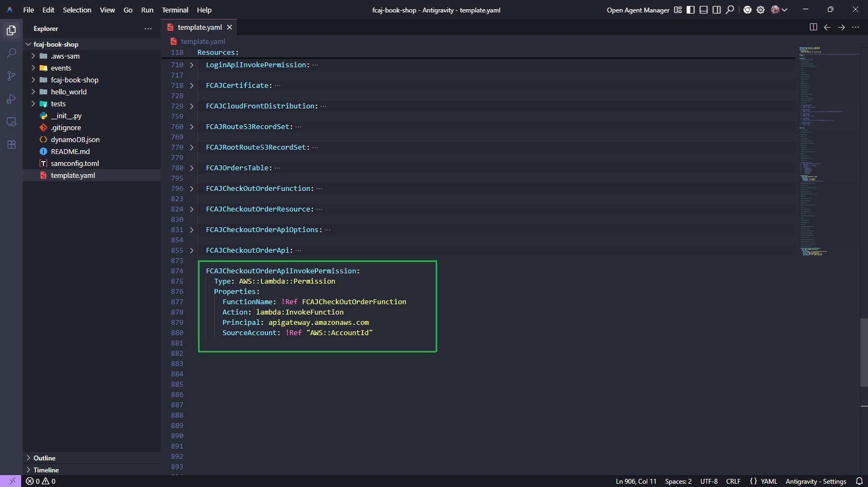Open the Extensions view
Viewport: 868px width, 487px height.
11,144
